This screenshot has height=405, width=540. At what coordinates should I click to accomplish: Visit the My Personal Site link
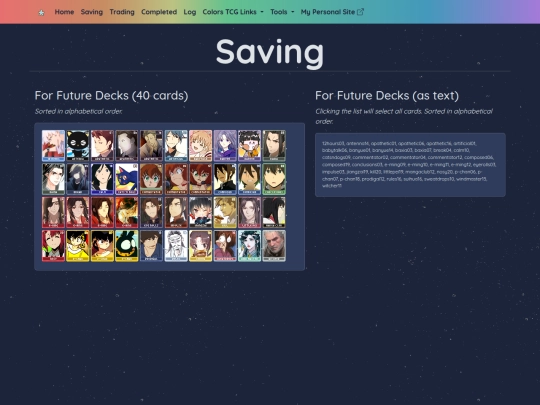332,12
